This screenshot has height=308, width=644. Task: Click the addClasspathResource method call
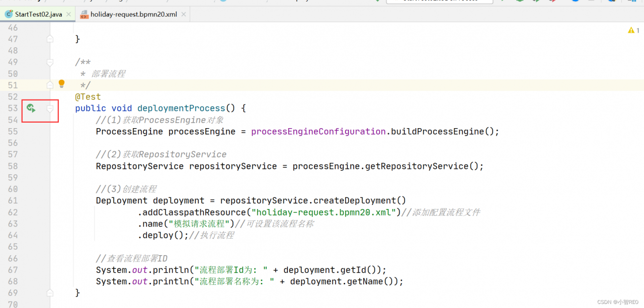(194, 212)
